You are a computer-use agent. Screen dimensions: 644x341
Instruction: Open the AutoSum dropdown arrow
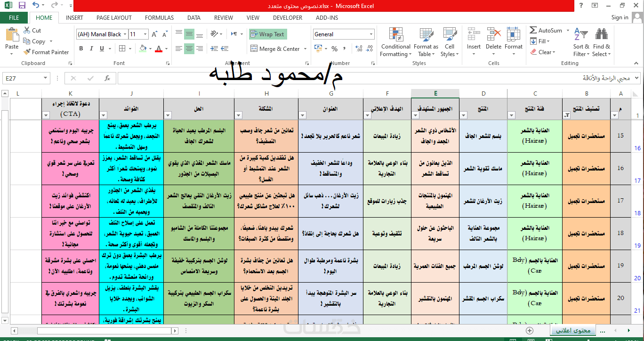(x=568, y=30)
